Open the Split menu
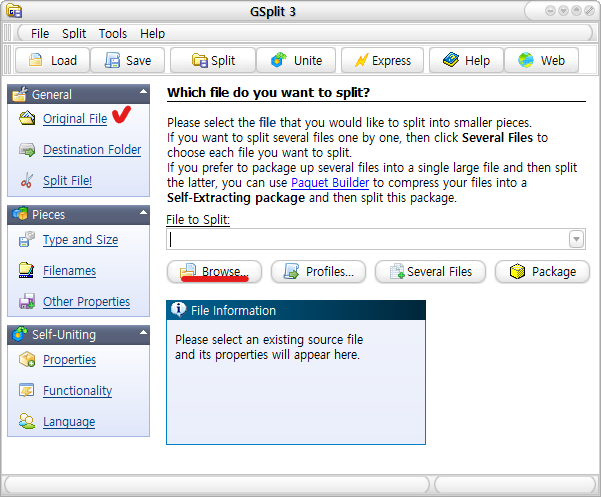Viewport: 601px width, 497px height. [x=74, y=34]
